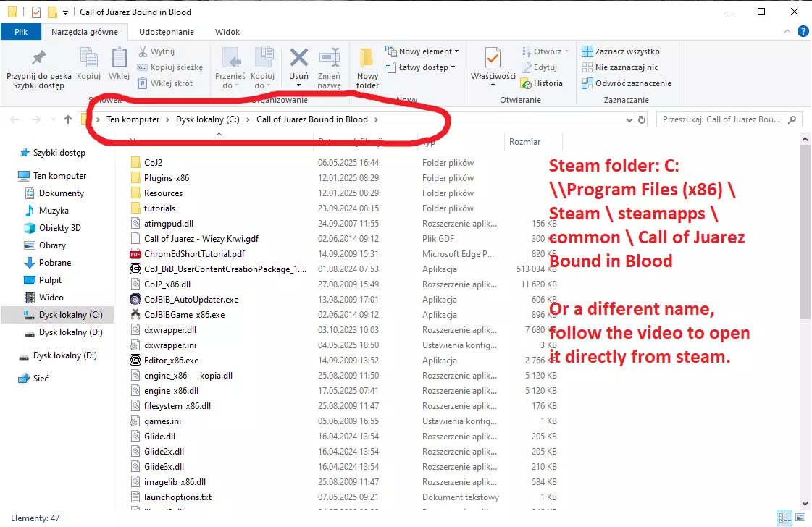Click the Otwórz button
This screenshot has width=812, height=527.
(x=545, y=51)
